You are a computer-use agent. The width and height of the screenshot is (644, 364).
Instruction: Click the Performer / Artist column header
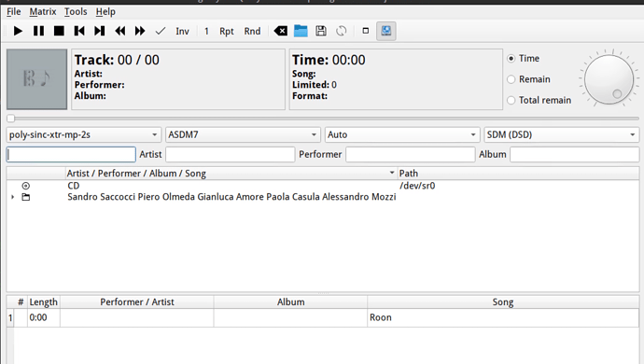point(137,302)
